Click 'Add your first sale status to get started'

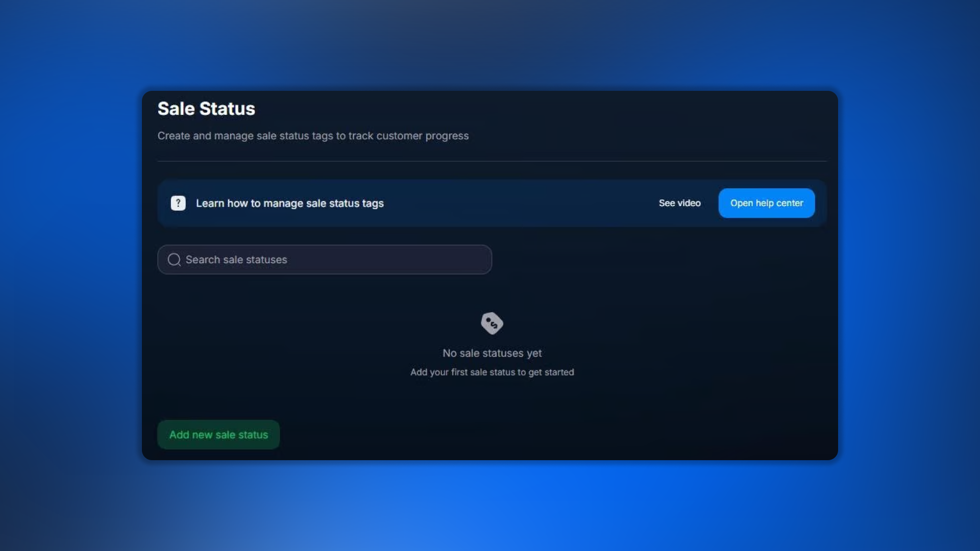pos(492,372)
